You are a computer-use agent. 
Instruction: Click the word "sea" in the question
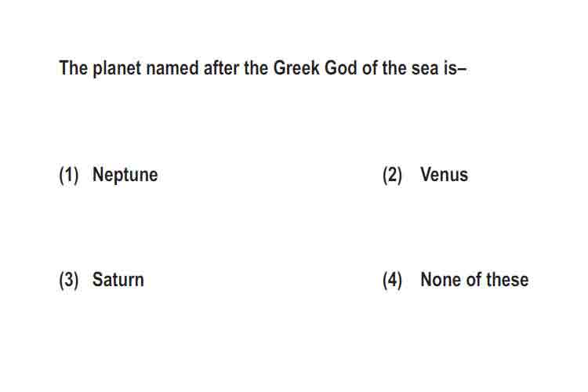pos(425,69)
